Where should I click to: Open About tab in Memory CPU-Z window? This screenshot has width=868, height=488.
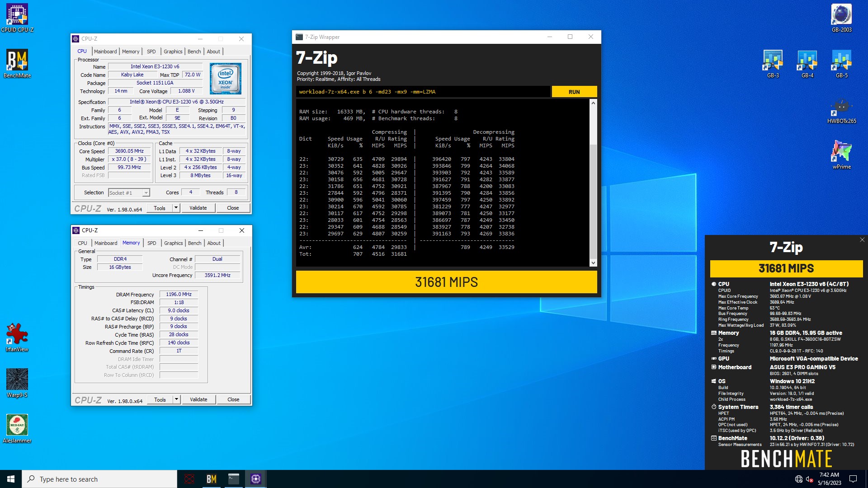214,243
